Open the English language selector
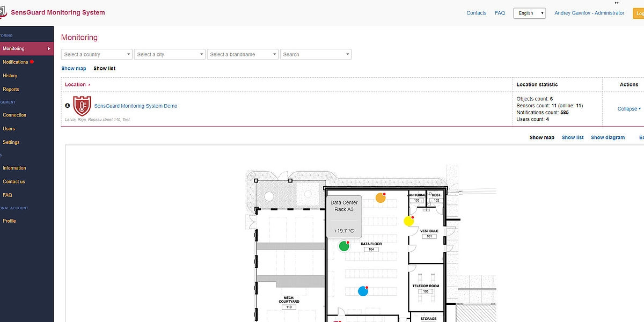This screenshot has height=322, width=644. click(x=529, y=13)
